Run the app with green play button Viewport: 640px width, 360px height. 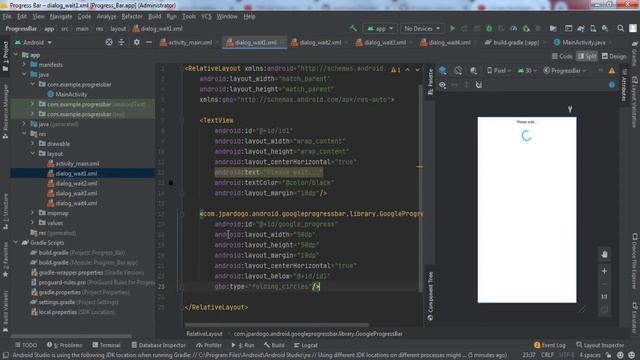click(x=452, y=29)
